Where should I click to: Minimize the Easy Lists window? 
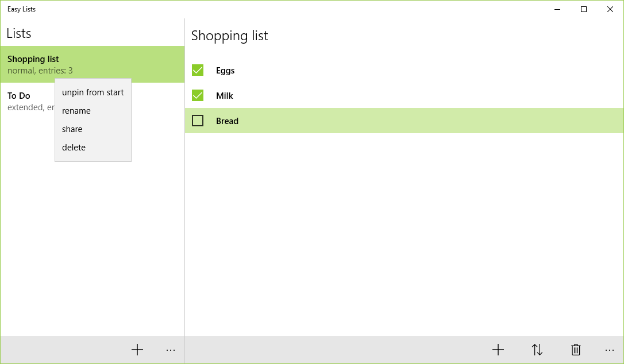click(x=557, y=9)
